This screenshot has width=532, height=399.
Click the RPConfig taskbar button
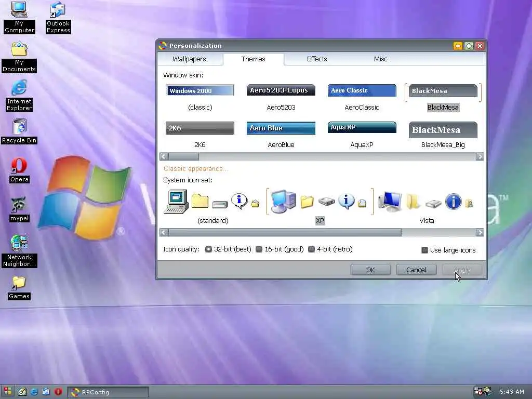coord(108,392)
